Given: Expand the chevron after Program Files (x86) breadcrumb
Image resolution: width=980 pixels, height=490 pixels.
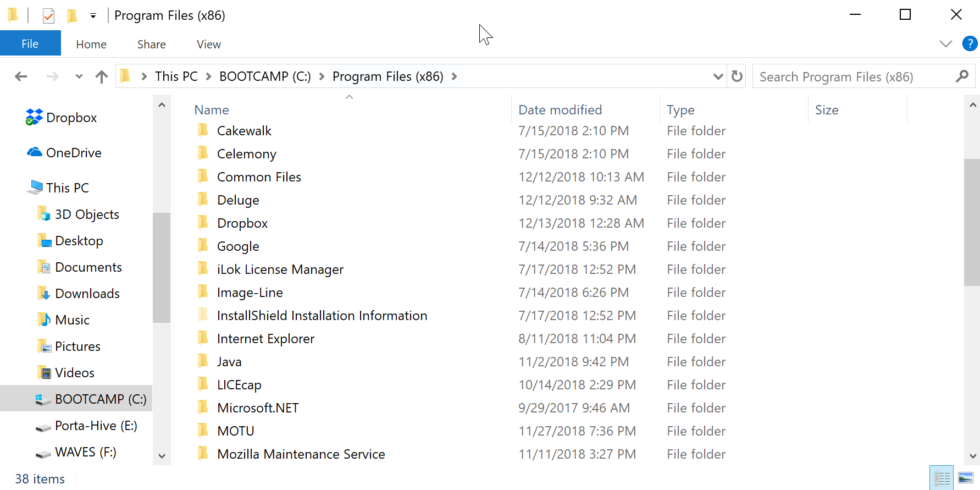Looking at the screenshot, I should [x=455, y=76].
